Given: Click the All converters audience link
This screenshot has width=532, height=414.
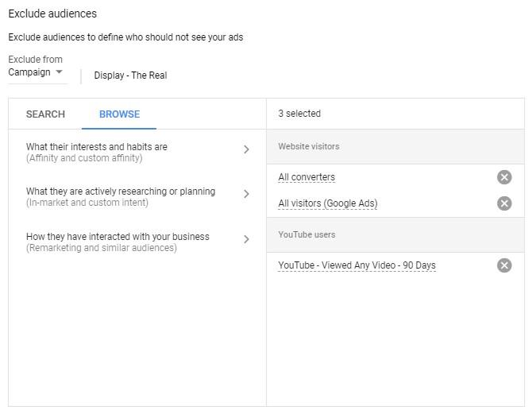Looking at the screenshot, I should (x=306, y=177).
